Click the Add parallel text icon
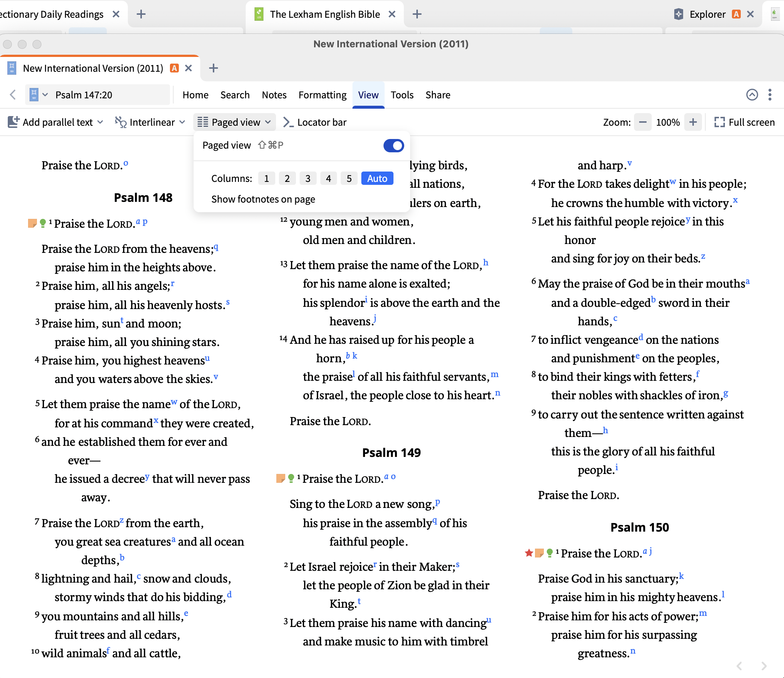 [x=13, y=122]
